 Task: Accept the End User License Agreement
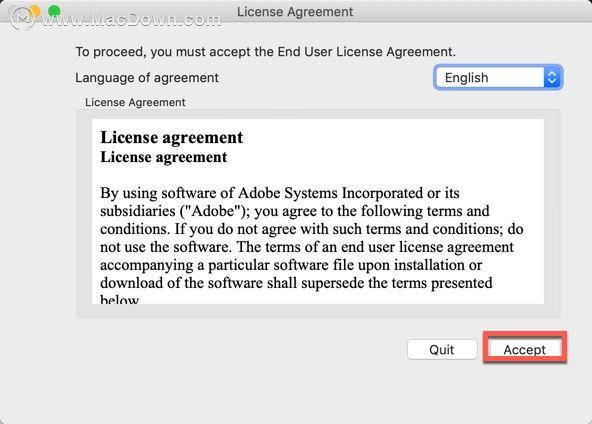pyautogui.click(x=525, y=349)
